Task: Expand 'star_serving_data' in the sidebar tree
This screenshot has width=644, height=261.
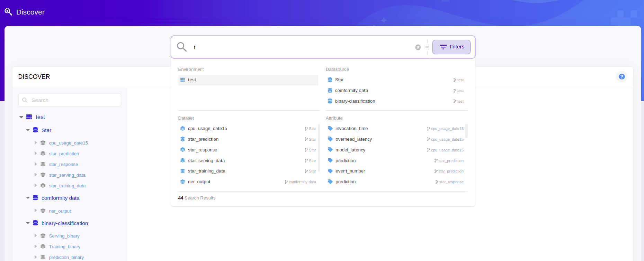Action: (x=35, y=175)
